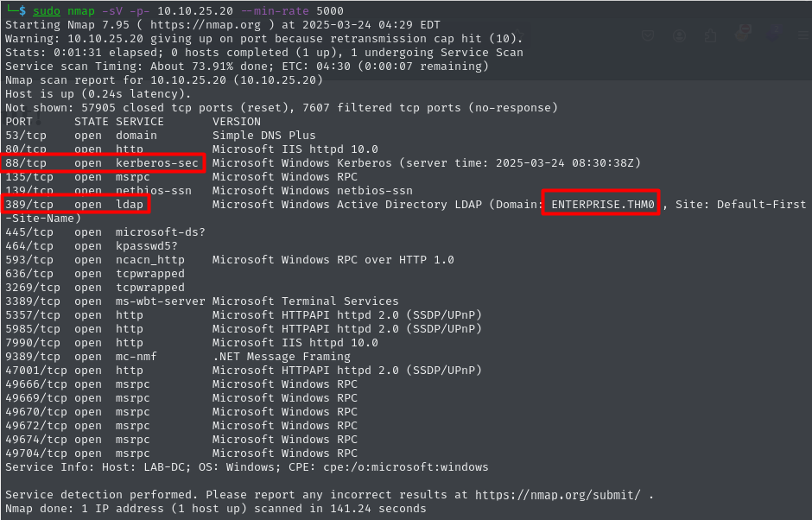Open the faint account profile icon
Viewport: 812px width, 520px height.
click(x=681, y=36)
